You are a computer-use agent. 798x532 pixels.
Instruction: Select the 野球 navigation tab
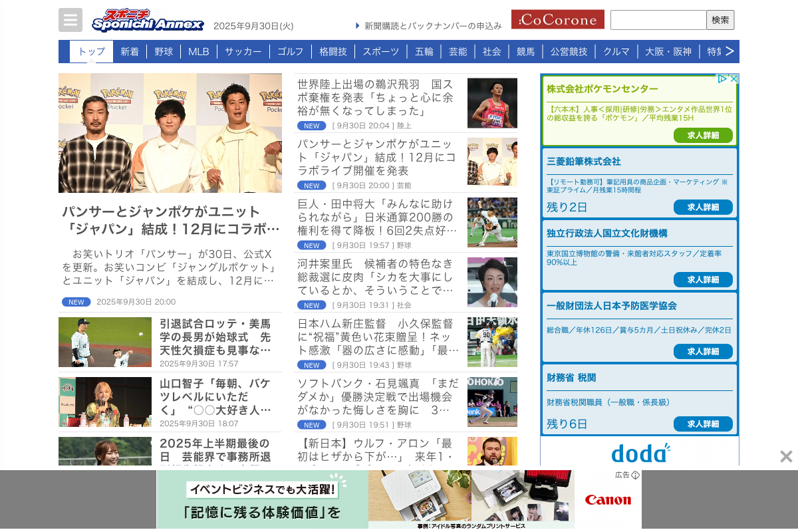[x=164, y=52]
